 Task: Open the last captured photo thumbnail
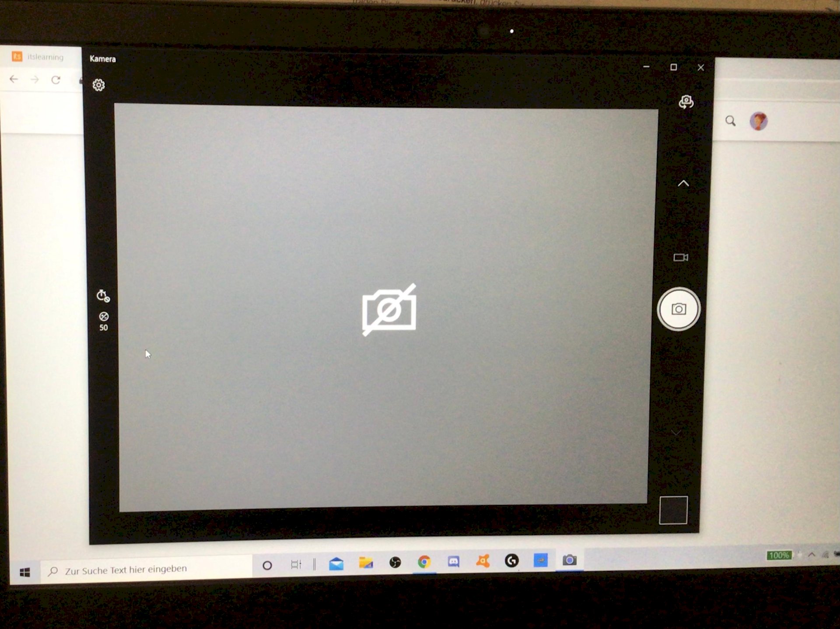673,510
